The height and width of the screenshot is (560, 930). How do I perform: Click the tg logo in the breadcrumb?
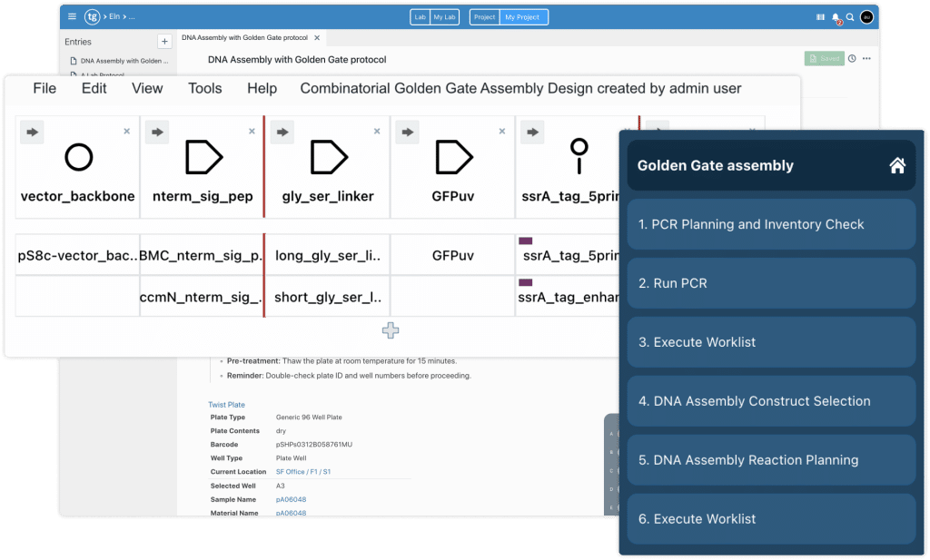tap(91, 16)
